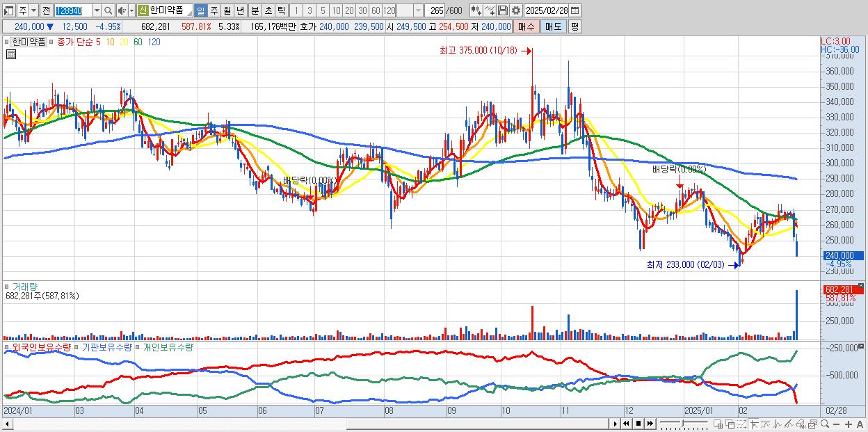
Task: Click the 한미약품 chart label button
Action: (x=29, y=42)
